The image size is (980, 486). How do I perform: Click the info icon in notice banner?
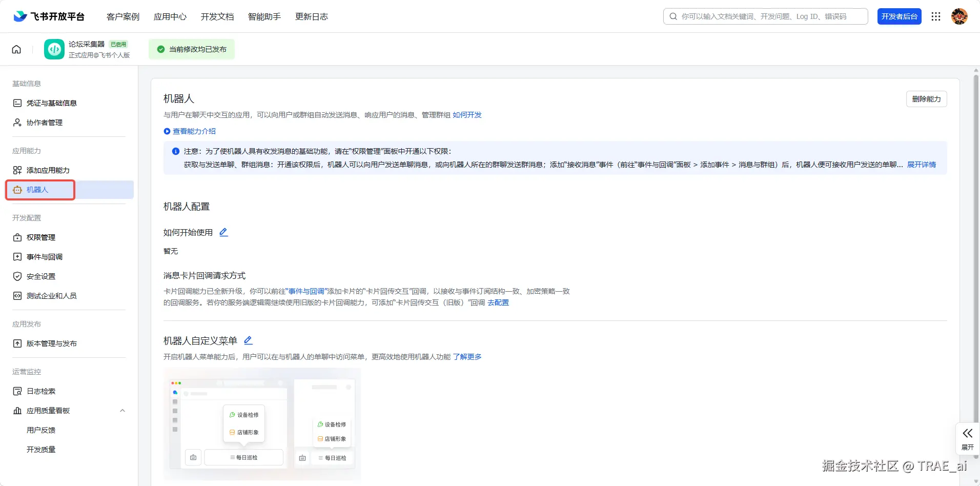(x=176, y=151)
